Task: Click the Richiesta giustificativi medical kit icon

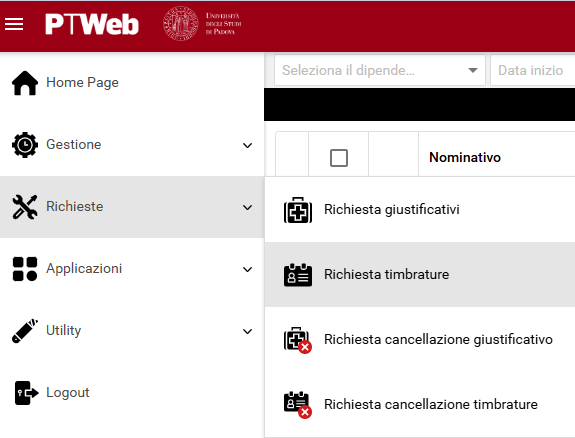Action: 298,210
